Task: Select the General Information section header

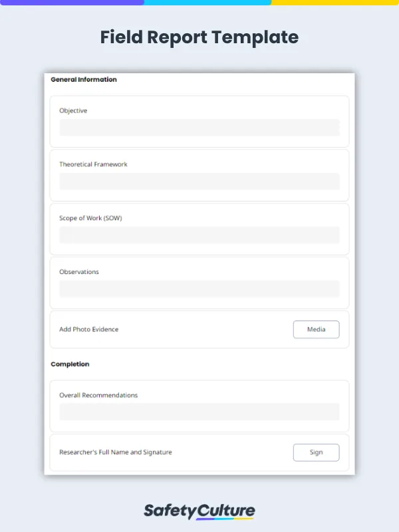Action: tap(83, 79)
